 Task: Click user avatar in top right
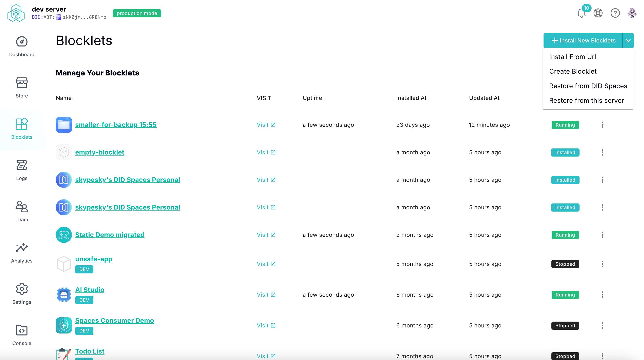(632, 13)
